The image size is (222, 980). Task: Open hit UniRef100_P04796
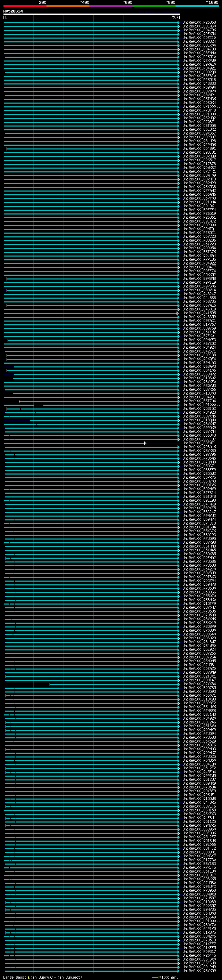tap(199, 30)
